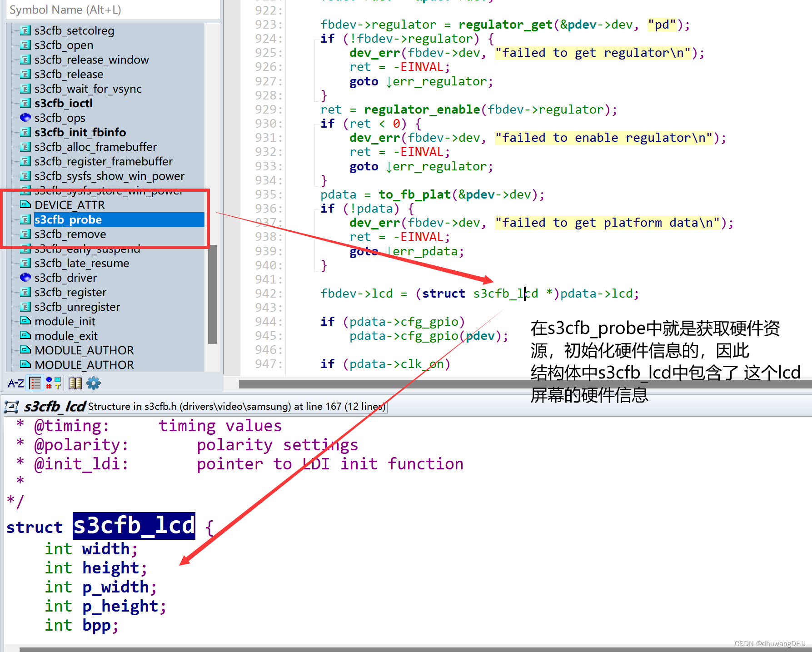Select s3cfb_release_window symbol

point(91,60)
